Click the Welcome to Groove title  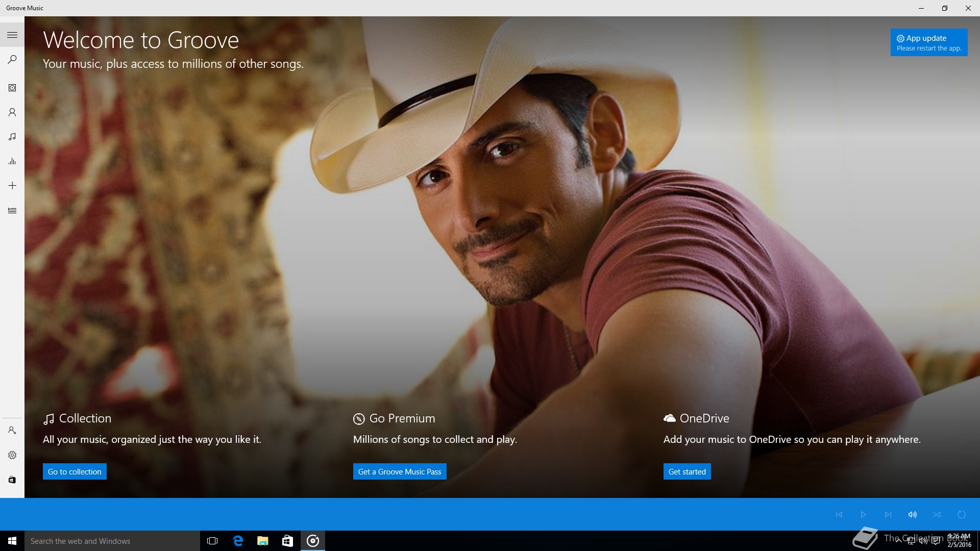141,40
